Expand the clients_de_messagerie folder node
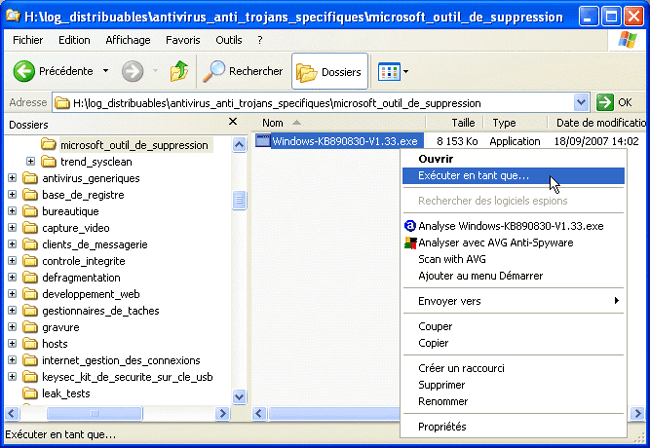Viewport: 650px width, 448px height. (12, 244)
